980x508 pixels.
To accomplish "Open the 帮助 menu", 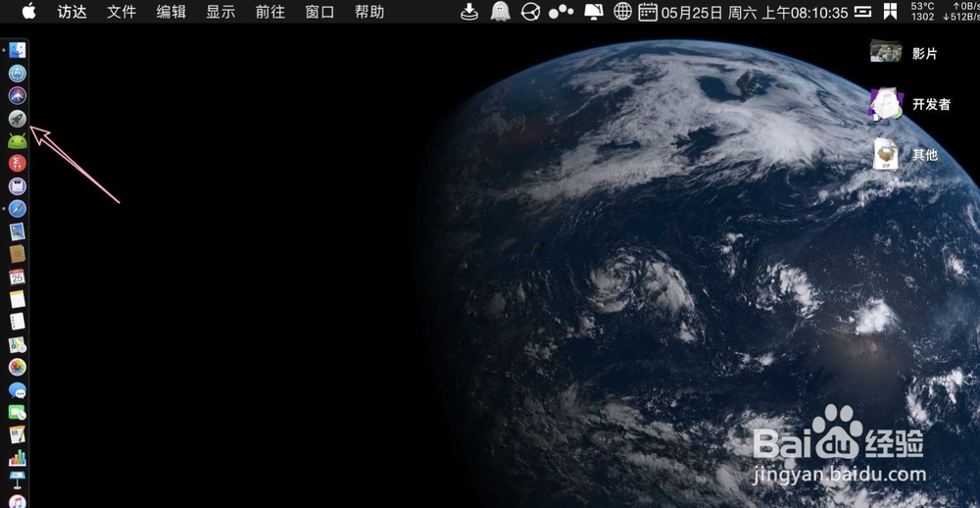I will (x=369, y=12).
